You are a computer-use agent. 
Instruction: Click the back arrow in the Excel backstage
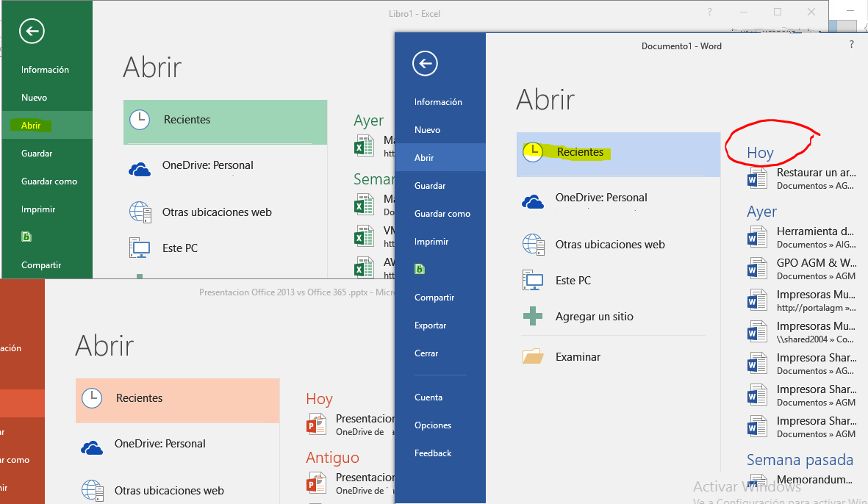pyautogui.click(x=32, y=31)
